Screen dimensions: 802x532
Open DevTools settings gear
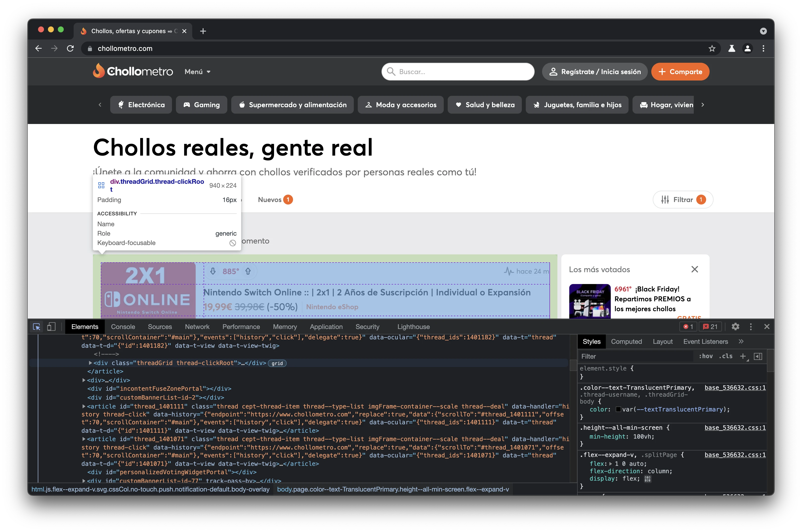point(735,327)
